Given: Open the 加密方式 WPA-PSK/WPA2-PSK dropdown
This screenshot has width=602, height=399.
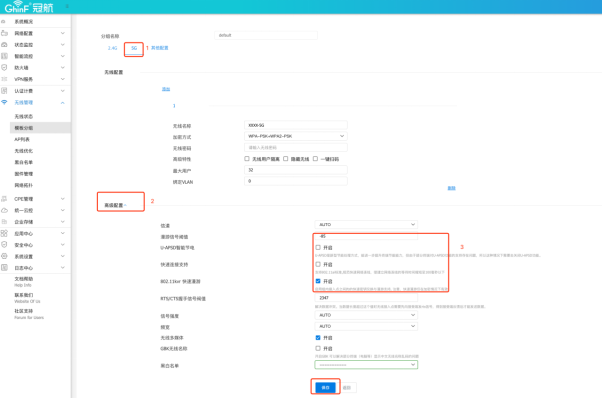Looking at the screenshot, I should 296,136.
